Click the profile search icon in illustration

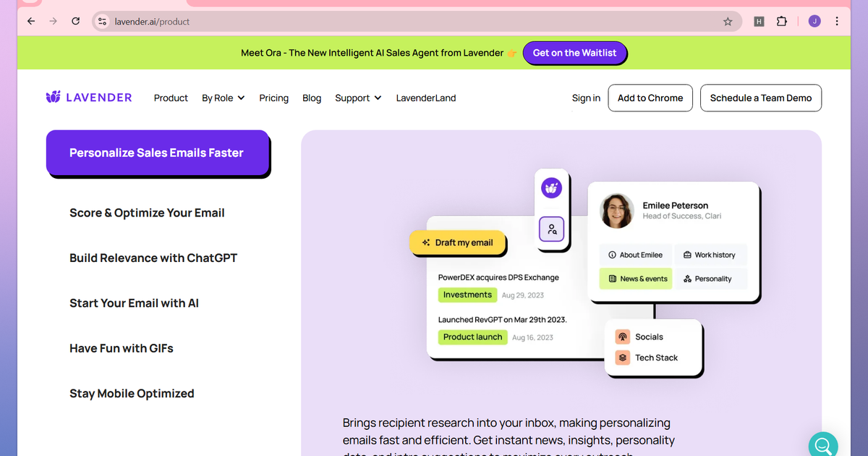[552, 229]
